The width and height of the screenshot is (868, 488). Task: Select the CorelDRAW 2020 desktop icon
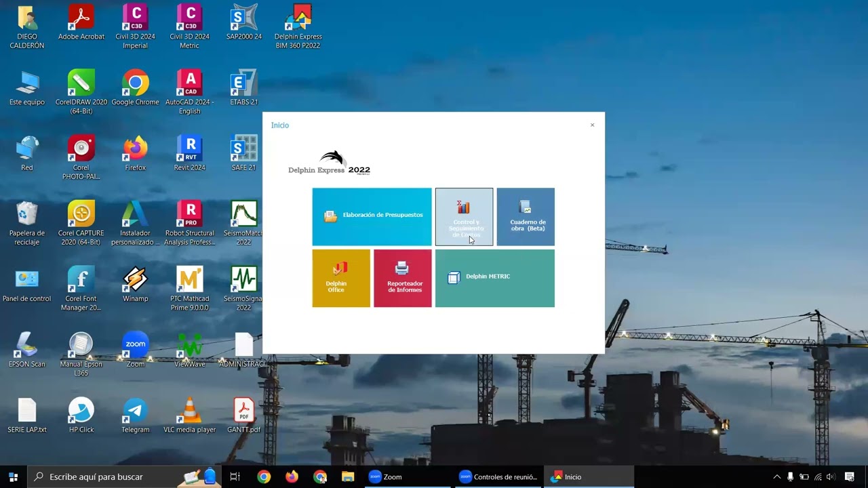[x=81, y=92]
